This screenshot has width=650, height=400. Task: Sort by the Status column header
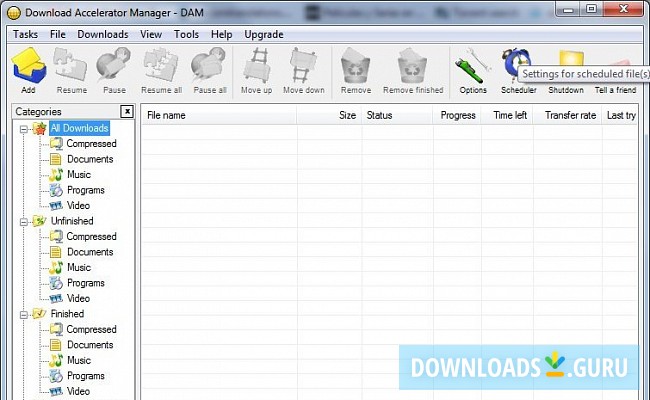pyautogui.click(x=398, y=115)
